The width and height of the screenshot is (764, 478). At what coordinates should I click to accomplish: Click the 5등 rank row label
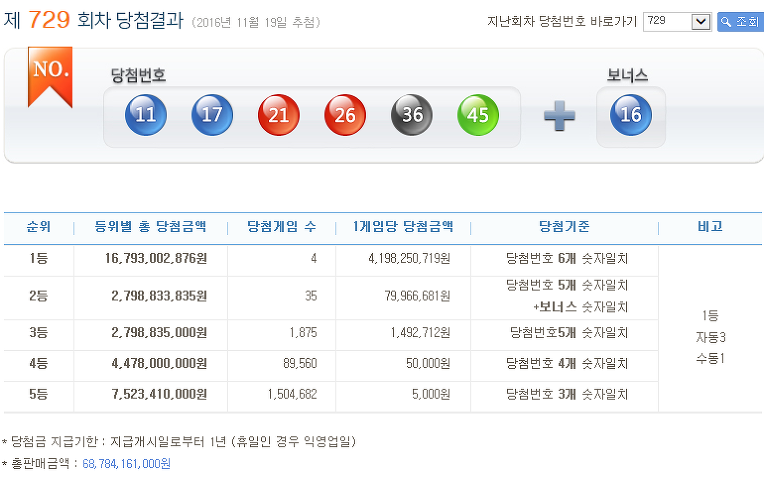pos(39,395)
